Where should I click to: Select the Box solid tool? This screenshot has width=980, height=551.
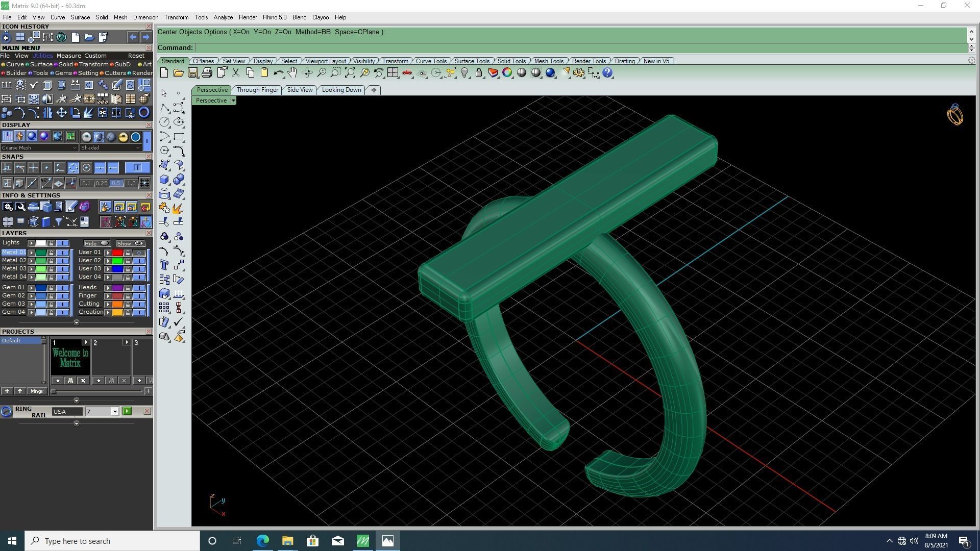[164, 179]
